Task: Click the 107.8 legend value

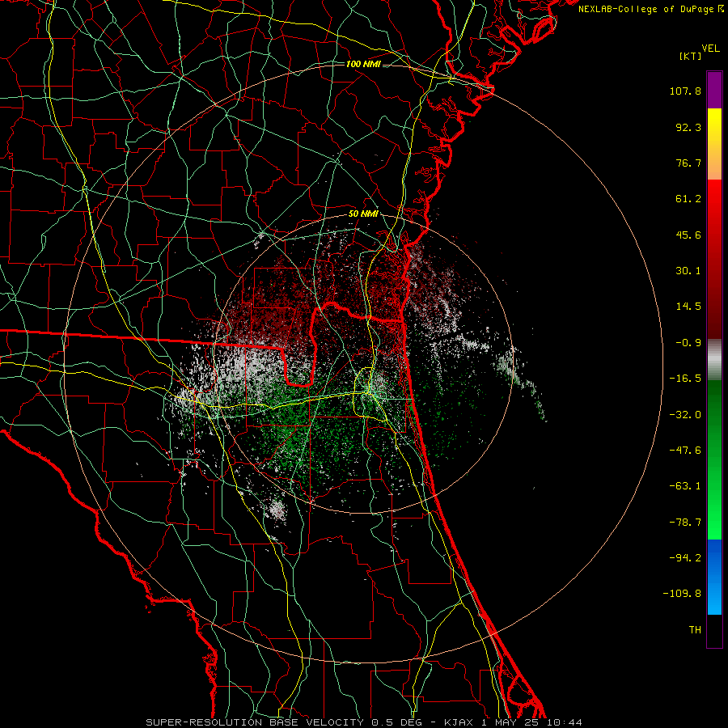Action: tap(685, 91)
